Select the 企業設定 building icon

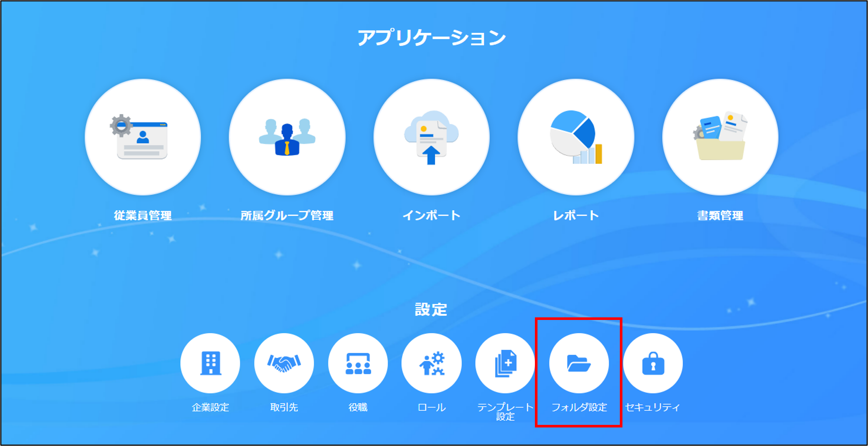pyautogui.click(x=210, y=363)
